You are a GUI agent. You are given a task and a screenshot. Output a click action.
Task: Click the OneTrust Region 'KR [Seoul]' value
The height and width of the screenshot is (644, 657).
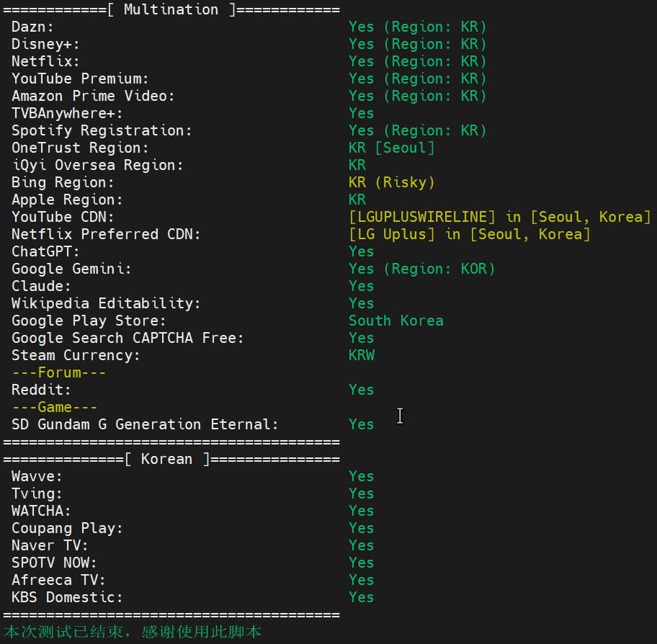(x=391, y=148)
